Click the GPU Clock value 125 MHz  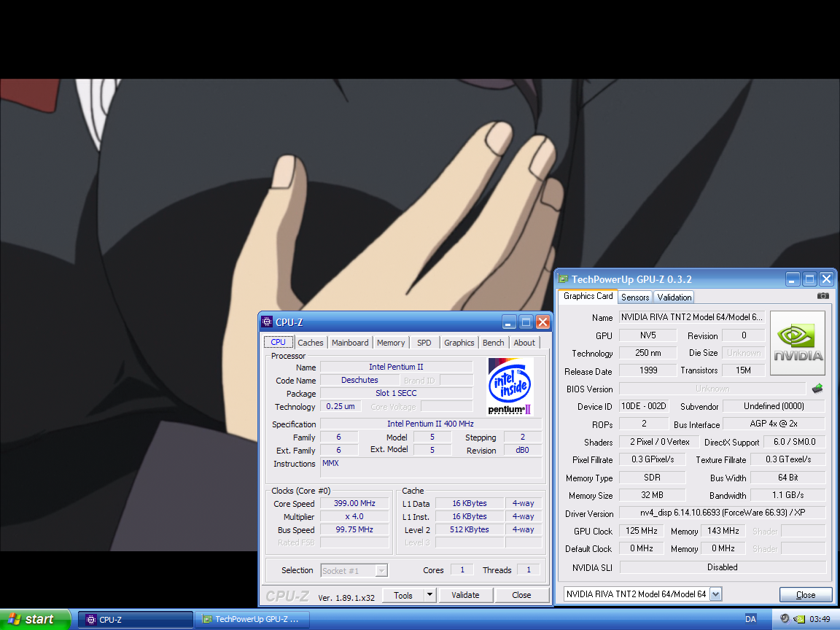pos(641,531)
